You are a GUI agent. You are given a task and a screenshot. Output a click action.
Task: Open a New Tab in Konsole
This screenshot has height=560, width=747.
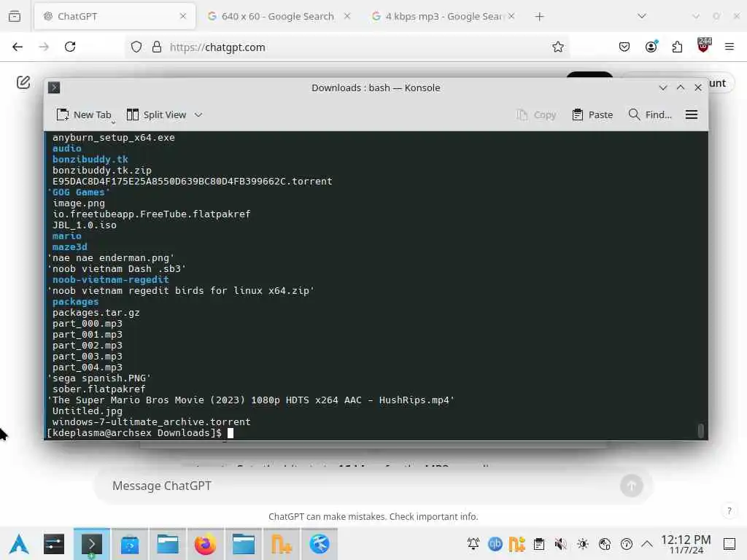(83, 114)
